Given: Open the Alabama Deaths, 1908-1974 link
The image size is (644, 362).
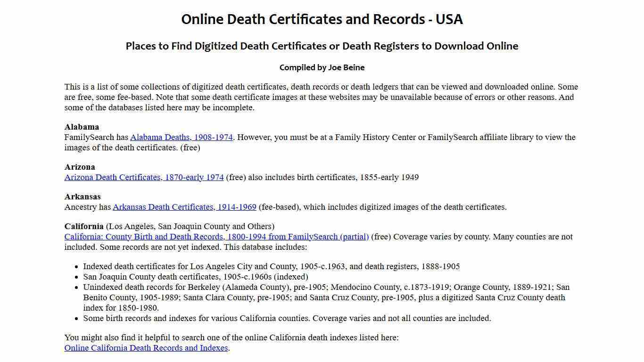Looking at the screenshot, I should [182, 137].
